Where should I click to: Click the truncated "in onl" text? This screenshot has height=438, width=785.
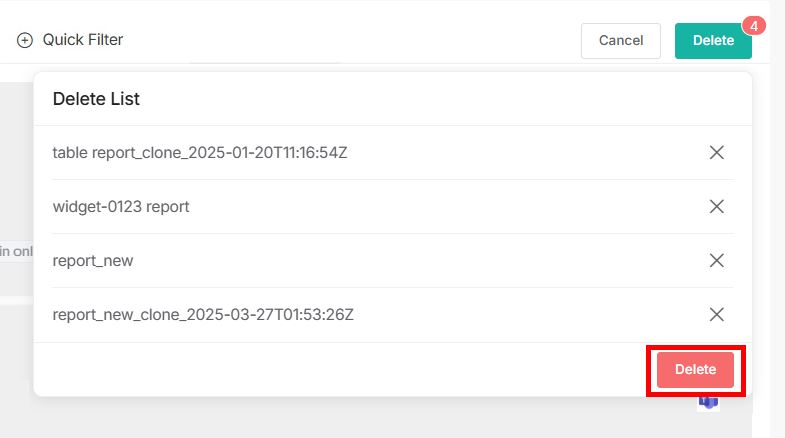click(16, 252)
